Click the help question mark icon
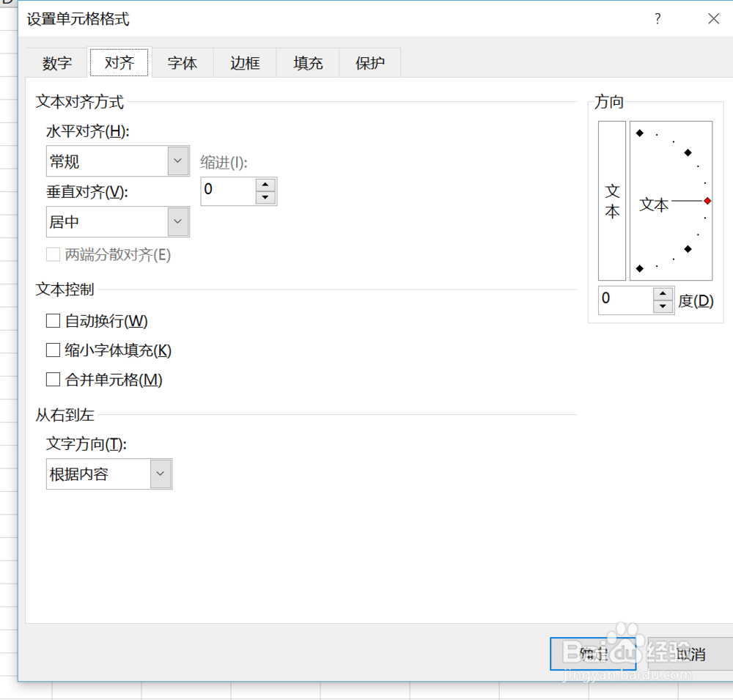 coord(658,19)
